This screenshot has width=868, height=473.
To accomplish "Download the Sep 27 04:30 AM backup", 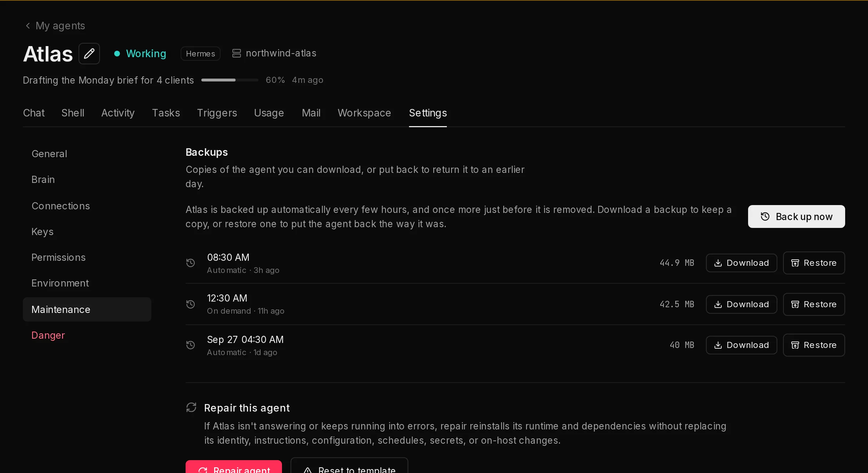I will click(742, 345).
